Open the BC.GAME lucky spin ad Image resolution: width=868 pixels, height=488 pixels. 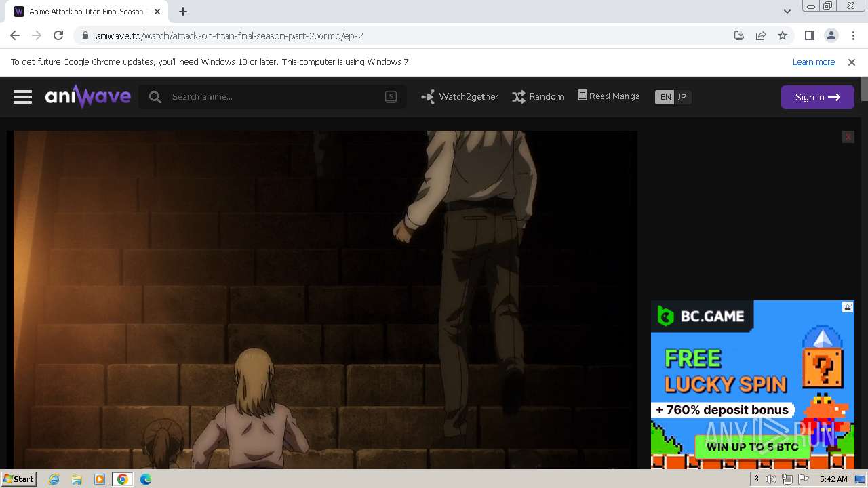(x=752, y=384)
